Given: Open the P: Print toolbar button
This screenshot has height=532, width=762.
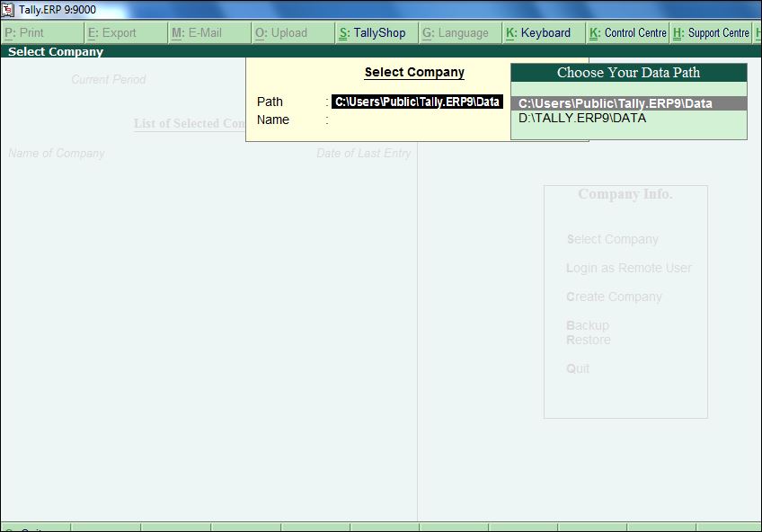Looking at the screenshot, I should 42,33.
